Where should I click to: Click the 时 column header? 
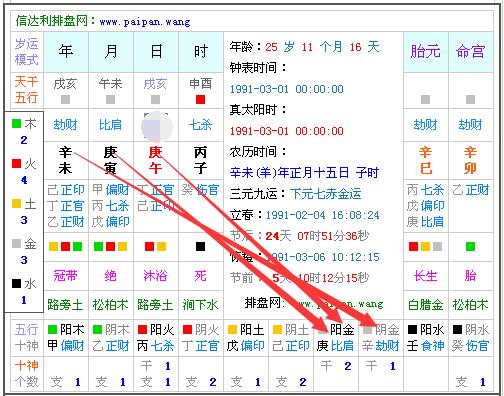(201, 52)
